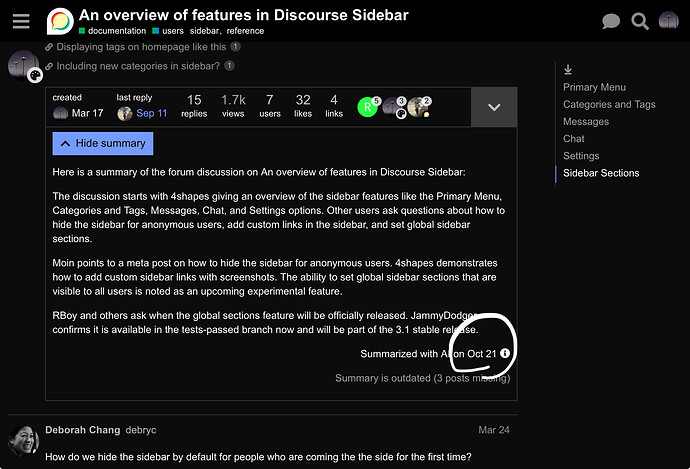Select Sidebar Sections in contents
The height and width of the screenshot is (469, 690).
[x=601, y=173]
